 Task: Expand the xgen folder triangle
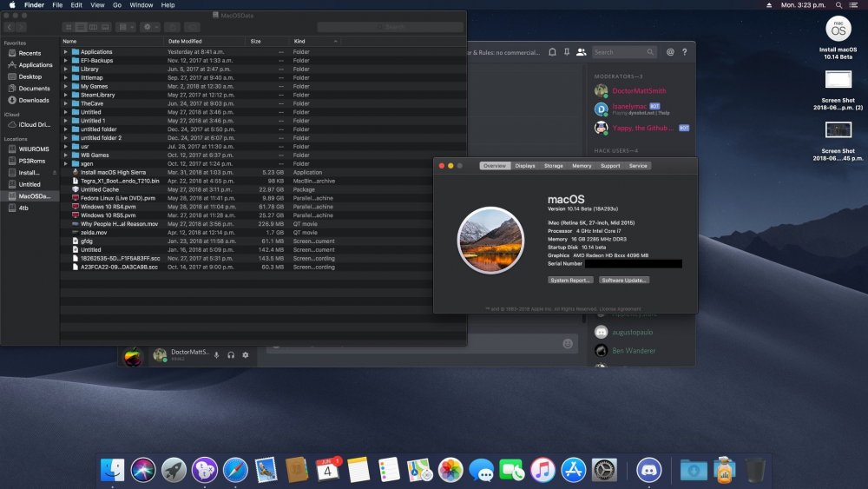coord(66,164)
